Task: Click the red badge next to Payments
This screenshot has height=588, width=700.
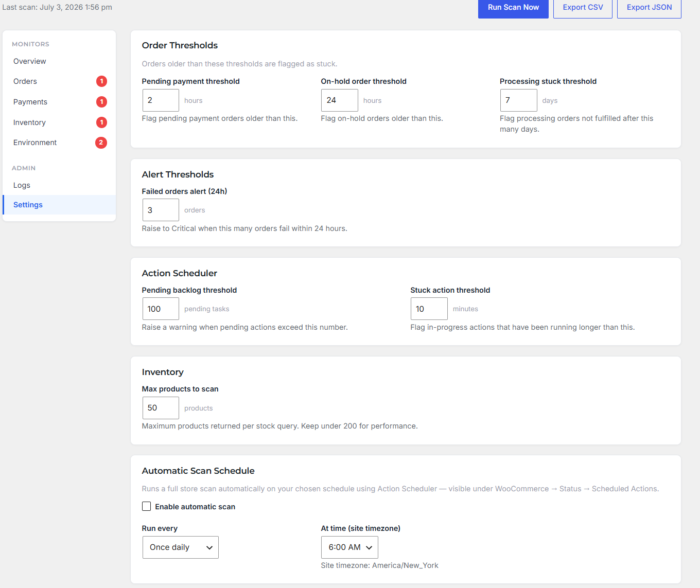Action: click(101, 102)
